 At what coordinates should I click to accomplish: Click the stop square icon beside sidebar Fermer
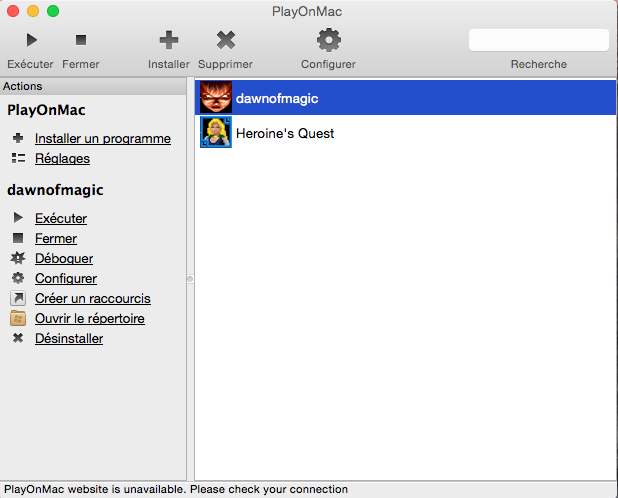tap(18, 238)
